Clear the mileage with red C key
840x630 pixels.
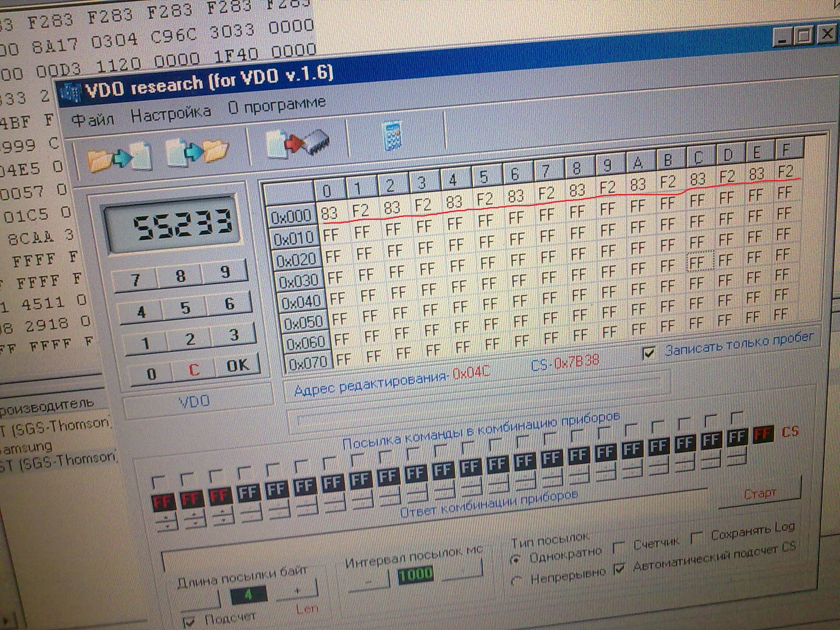click(x=193, y=370)
